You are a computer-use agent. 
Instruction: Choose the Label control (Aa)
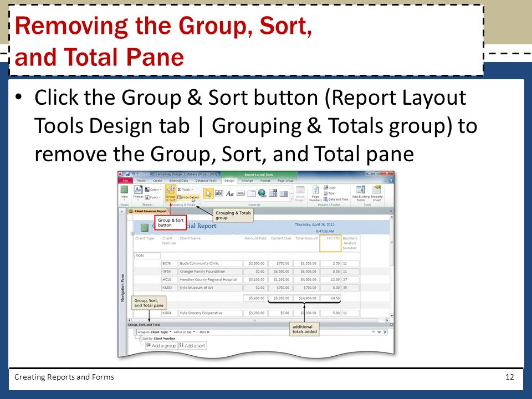coord(229,193)
